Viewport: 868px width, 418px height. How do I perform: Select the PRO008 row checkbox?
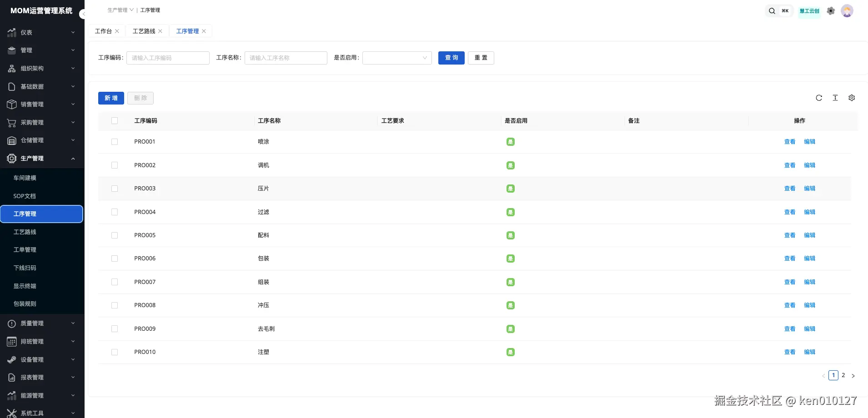[115, 305]
